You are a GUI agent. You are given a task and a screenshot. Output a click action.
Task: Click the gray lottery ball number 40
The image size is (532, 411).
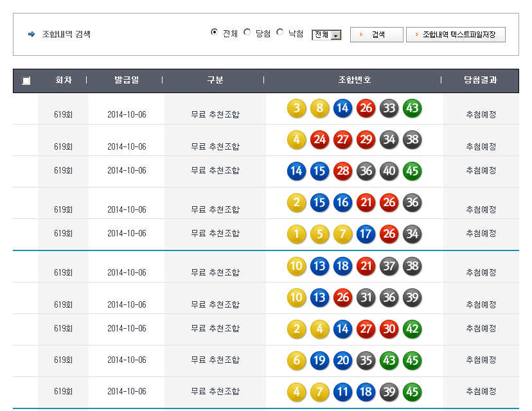click(389, 171)
